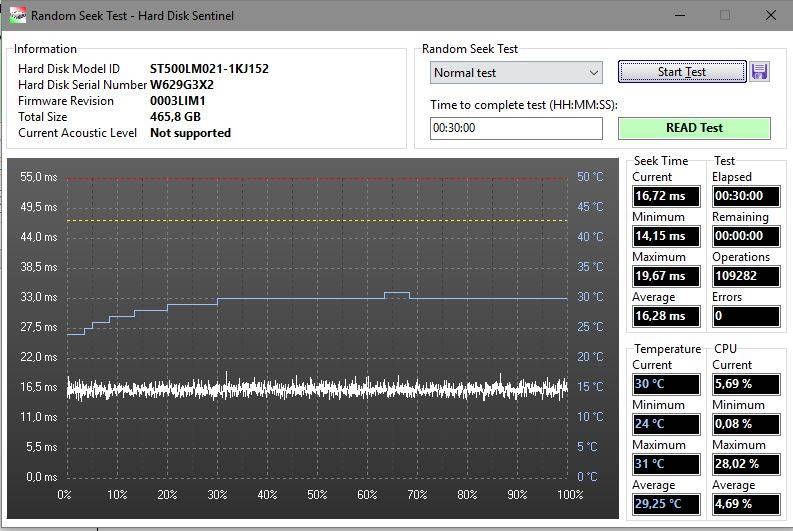Click the floppy disk save icon
The image size is (793, 531).
760,72
